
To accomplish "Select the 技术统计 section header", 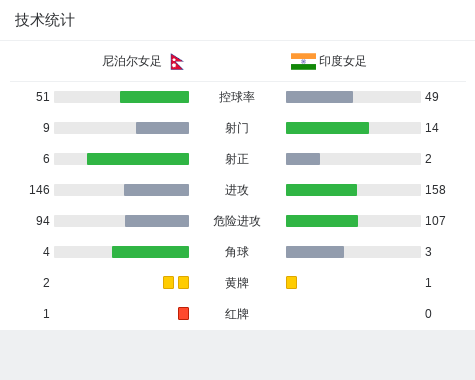I will point(45,20).
